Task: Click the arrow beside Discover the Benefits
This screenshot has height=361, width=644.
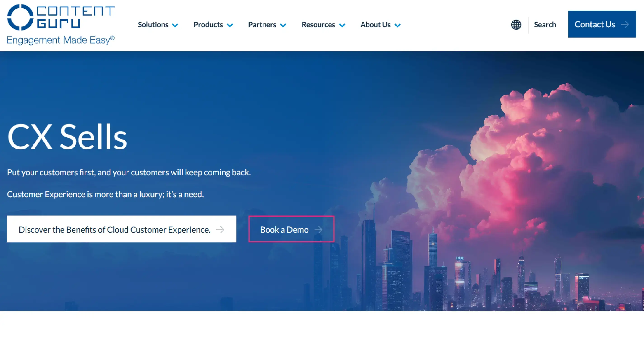Action: [220, 229]
